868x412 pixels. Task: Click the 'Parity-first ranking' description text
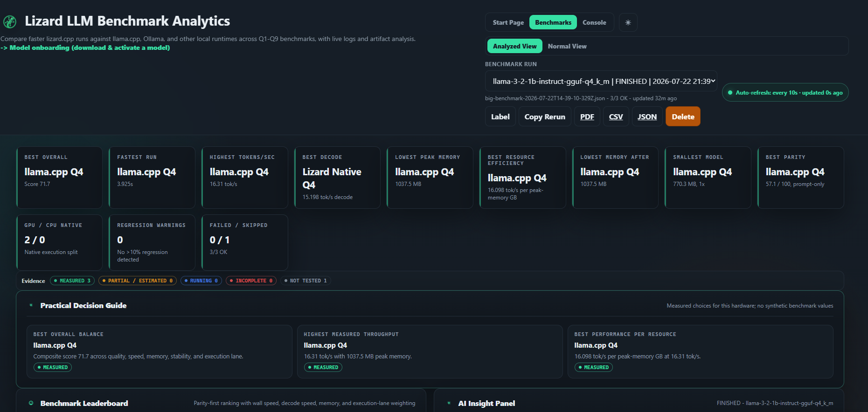click(305, 403)
